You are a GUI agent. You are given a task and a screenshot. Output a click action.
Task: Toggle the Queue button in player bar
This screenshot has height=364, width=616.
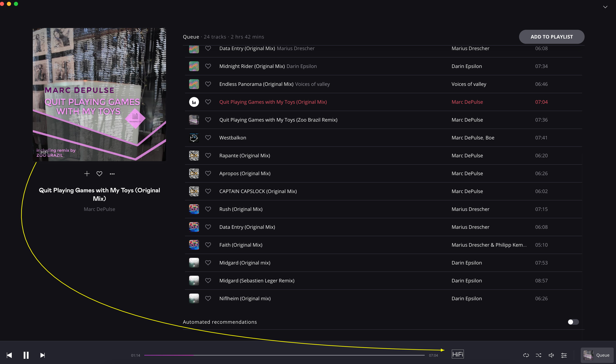tap(597, 355)
